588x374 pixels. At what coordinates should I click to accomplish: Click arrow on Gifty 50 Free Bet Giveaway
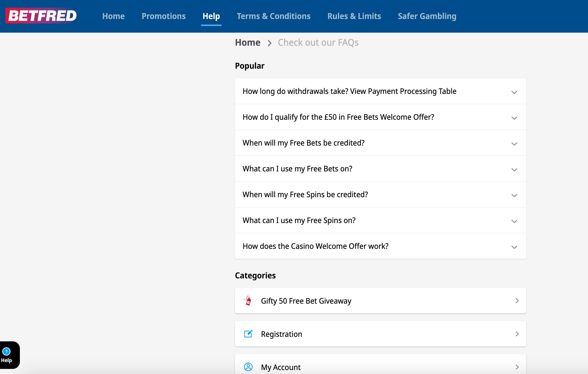click(x=517, y=301)
